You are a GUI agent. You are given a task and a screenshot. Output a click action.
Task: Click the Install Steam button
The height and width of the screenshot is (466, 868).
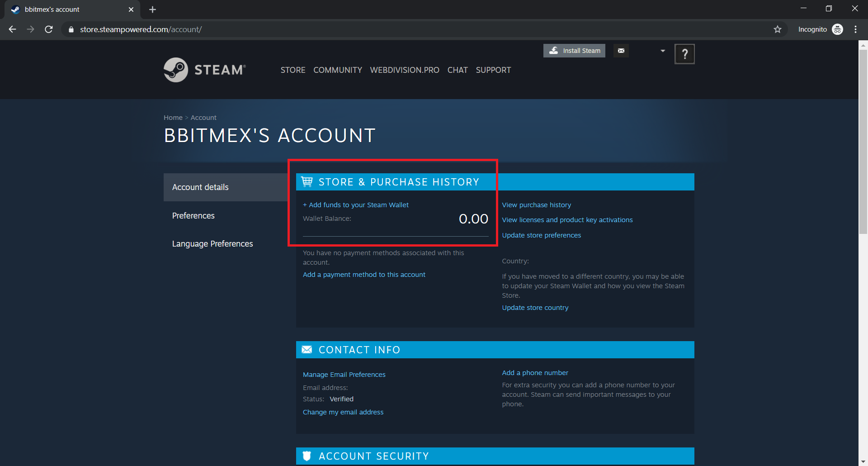click(x=574, y=51)
